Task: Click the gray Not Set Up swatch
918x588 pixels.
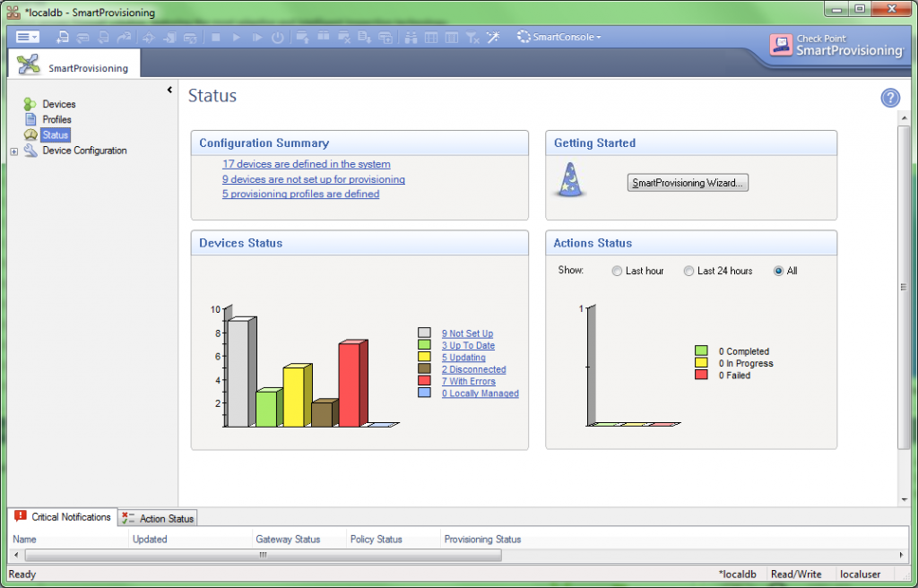Action: [424, 333]
